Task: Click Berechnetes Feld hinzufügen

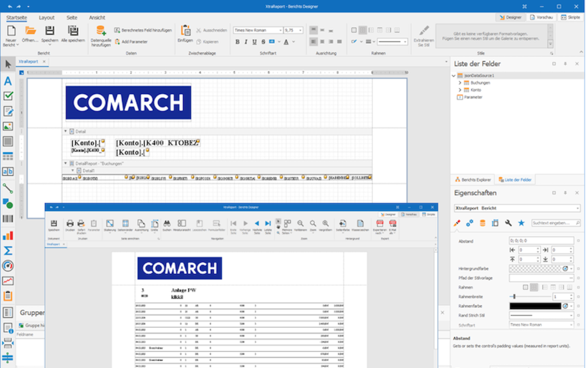Action: (143, 30)
